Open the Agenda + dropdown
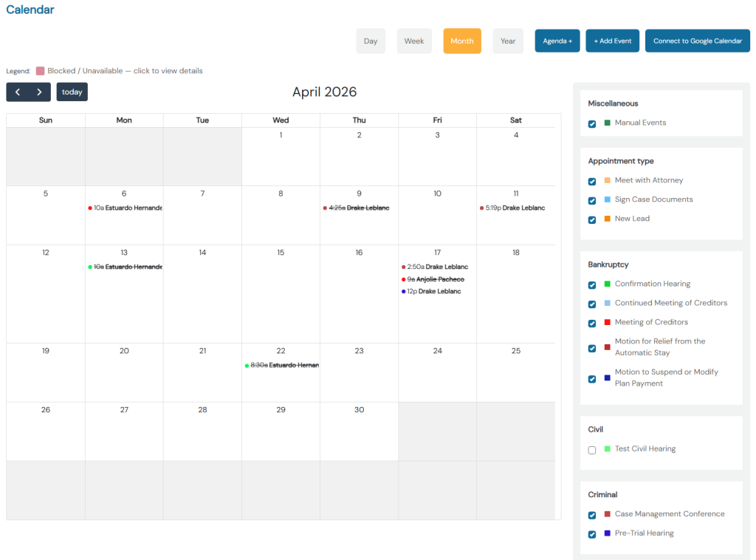 tap(557, 41)
